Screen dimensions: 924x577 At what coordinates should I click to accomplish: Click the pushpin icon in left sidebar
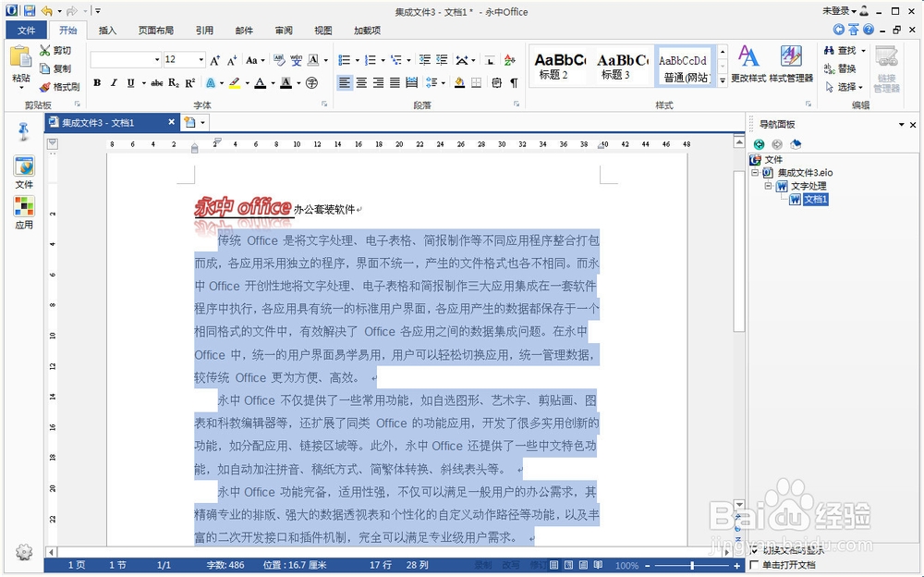24,131
